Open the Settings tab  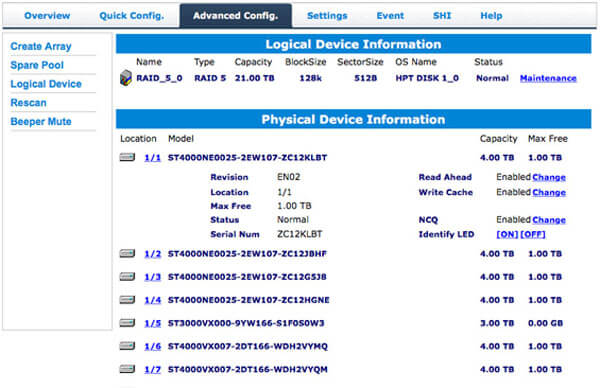coord(327,16)
